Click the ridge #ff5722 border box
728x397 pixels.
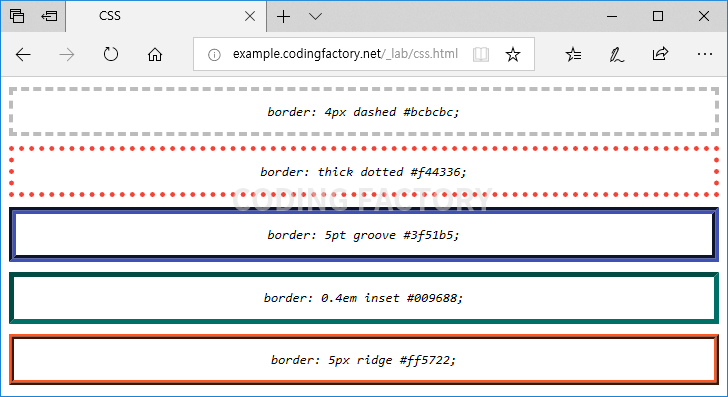[x=364, y=359]
